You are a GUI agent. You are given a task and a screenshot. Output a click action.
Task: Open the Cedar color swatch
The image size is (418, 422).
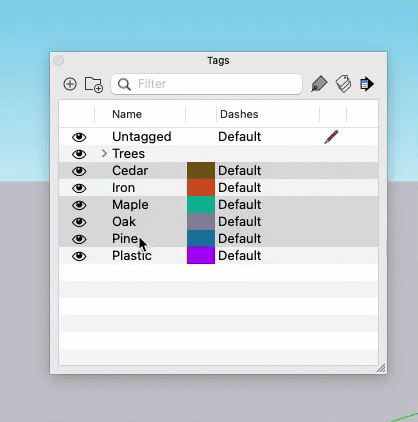coord(201,171)
